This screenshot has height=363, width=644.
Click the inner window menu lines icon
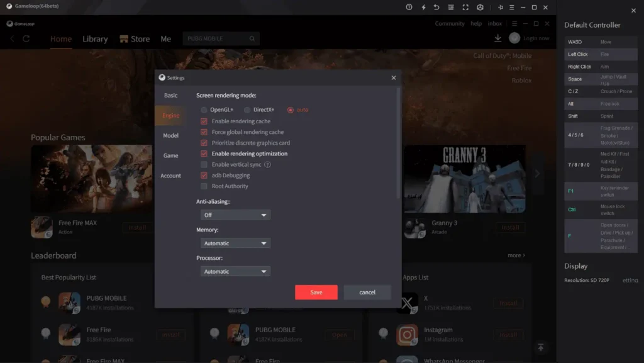pos(514,23)
